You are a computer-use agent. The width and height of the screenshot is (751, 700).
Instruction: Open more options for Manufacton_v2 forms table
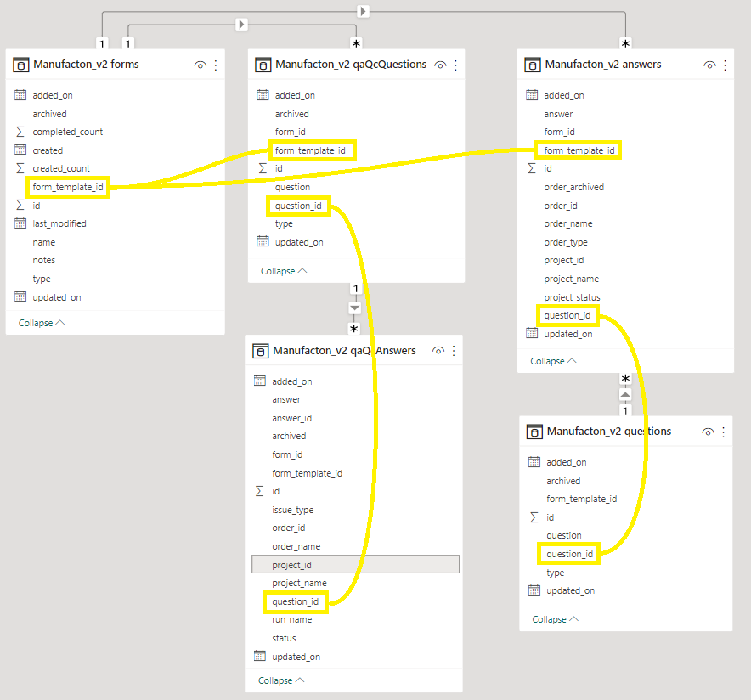(215, 65)
